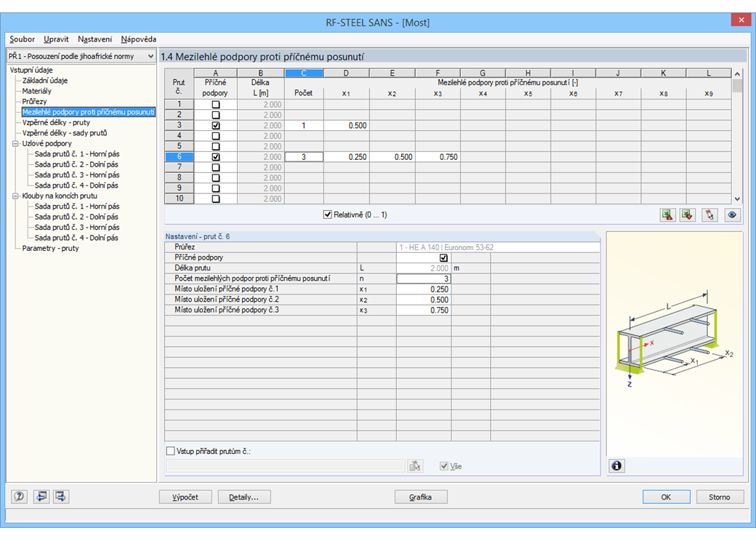Click the Vše checkbox

tap(444, 466)
